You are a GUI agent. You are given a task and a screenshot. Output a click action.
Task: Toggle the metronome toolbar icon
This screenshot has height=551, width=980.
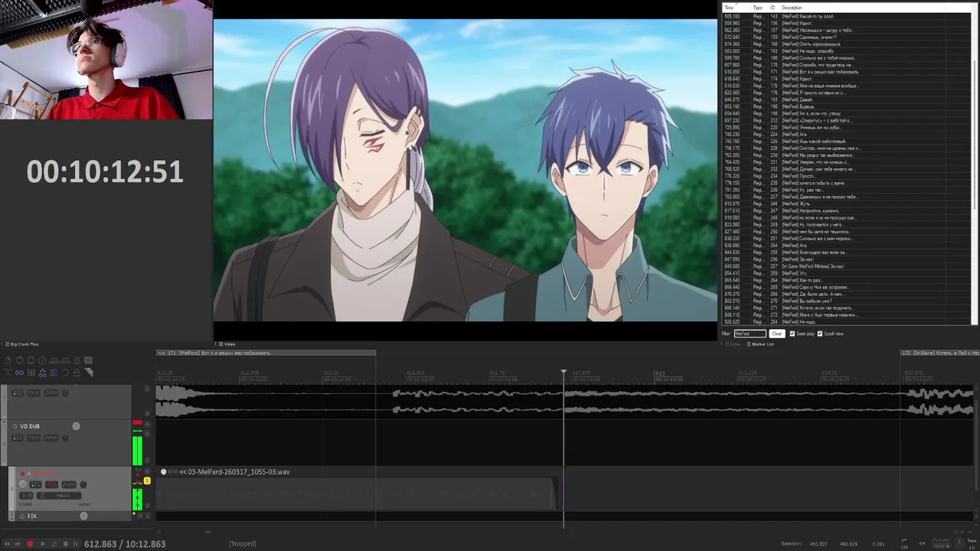77,360
